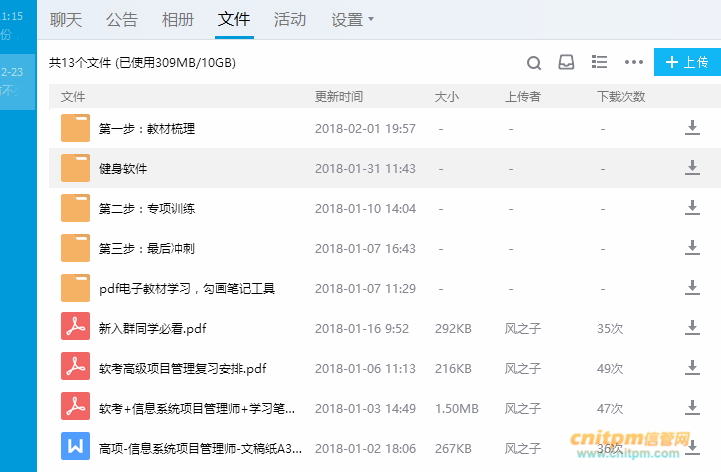
Task: Switch to the 聊天 tab
Action: (66, 20)
